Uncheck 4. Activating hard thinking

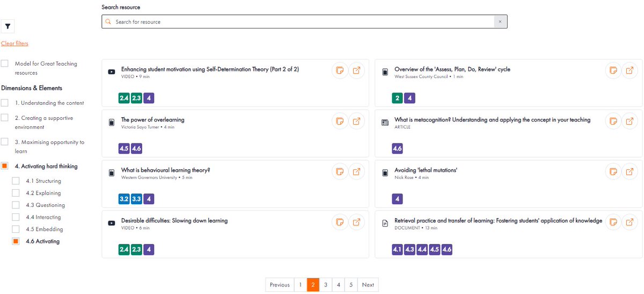pyautogui.click(x=5, y=166)
